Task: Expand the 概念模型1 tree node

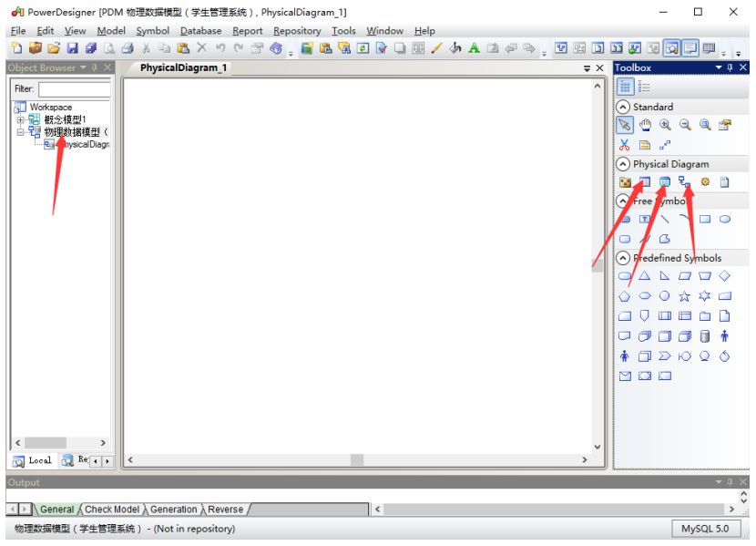Action: pos(21,119)
